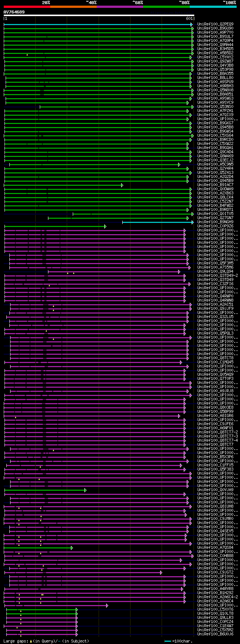The width and height of the screenshot is (240, 644).
Task: Select the UniRef100_B8LL80 entry
Action: point(215,78)
